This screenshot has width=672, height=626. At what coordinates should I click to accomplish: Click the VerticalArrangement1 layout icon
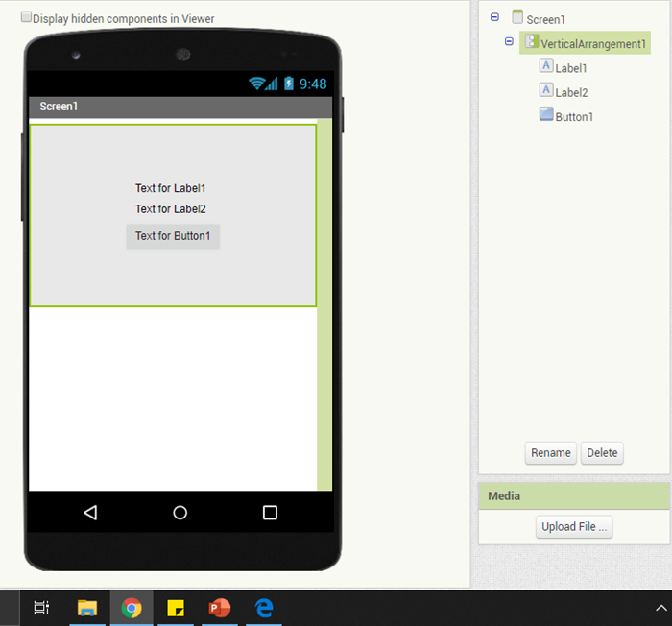(x=531, y=42)
